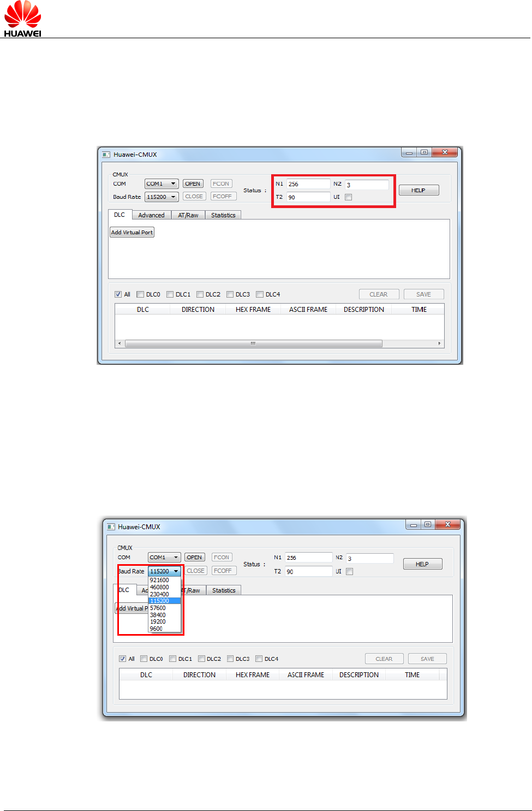The width and height of the screenshot is (532, 811).
Task: Click FCON button in lower window
Action: coord(222,557)
